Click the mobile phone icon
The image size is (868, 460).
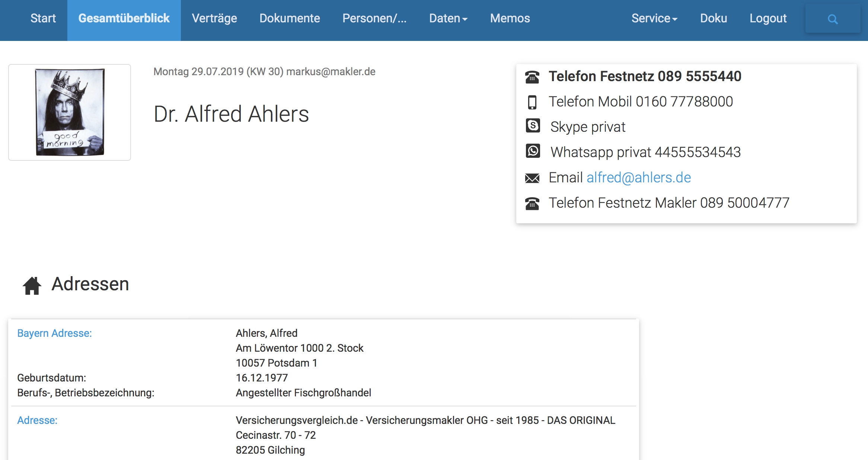(532, 102)
